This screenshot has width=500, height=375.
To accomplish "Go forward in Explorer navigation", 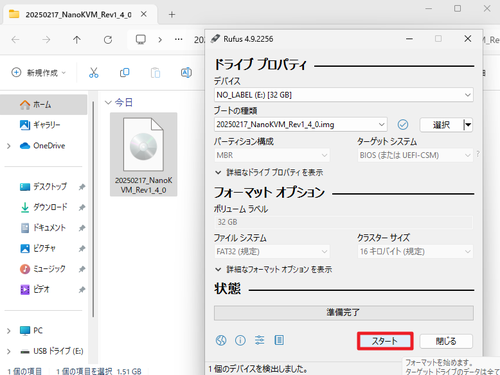I will pos(46,40).
